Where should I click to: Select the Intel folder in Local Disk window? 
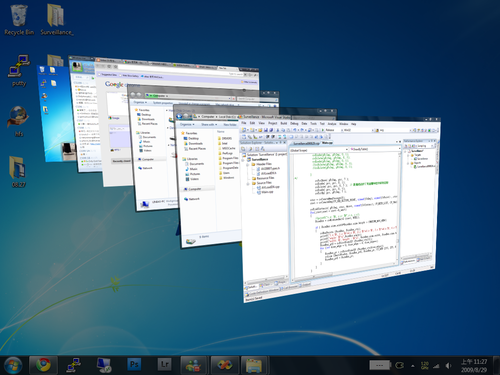pyautogui.click(x=224, y=143)
